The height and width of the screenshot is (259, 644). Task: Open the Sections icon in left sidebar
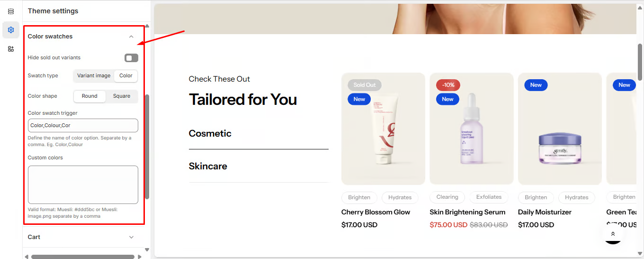point(11,11)
